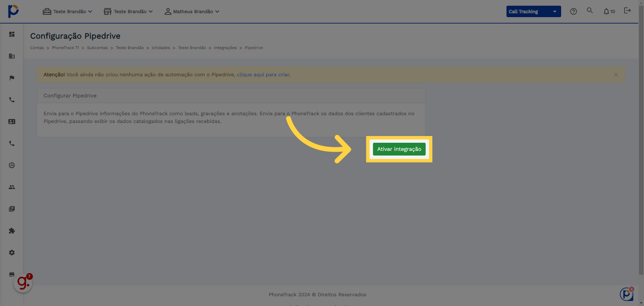
Task: Open notifications bell showing 10
Action: tap(609, 11)
